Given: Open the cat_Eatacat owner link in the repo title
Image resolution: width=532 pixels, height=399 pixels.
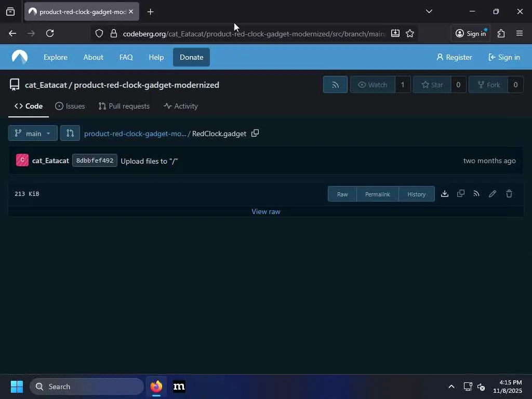Looking at the screenshot, I should [46, 85].
